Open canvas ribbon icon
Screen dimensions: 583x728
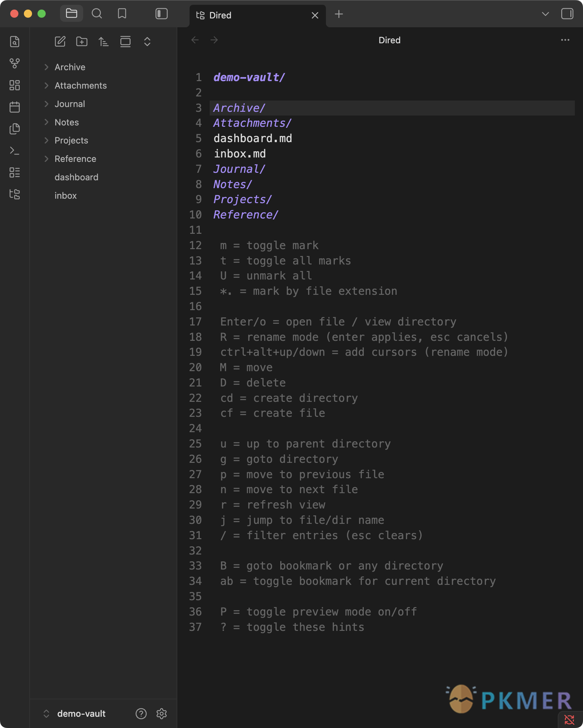15,85
